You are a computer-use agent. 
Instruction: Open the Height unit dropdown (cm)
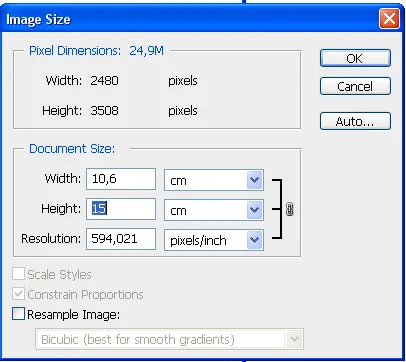tap(214, 210)
